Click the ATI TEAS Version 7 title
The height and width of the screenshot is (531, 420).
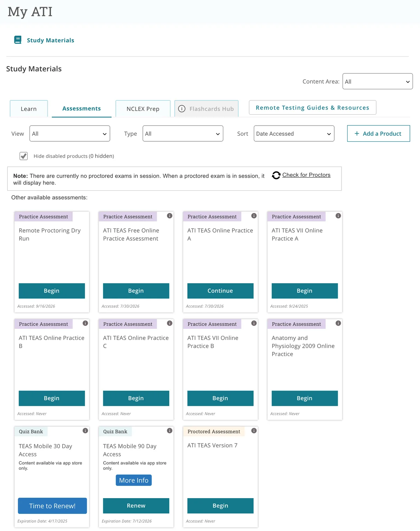pos(212,445)
